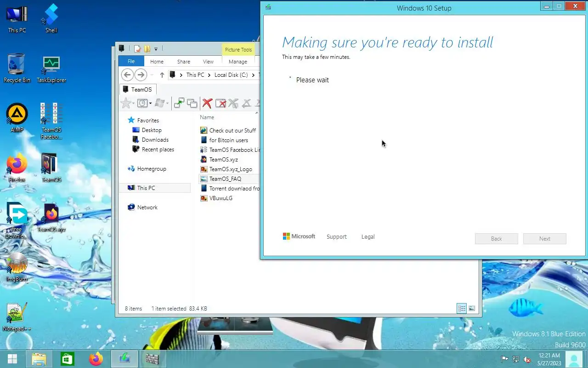Viewport: 588px width, 368px height.
Task: Open Customize Quick Access Toolbar dropdown
Action: point(156,49)
